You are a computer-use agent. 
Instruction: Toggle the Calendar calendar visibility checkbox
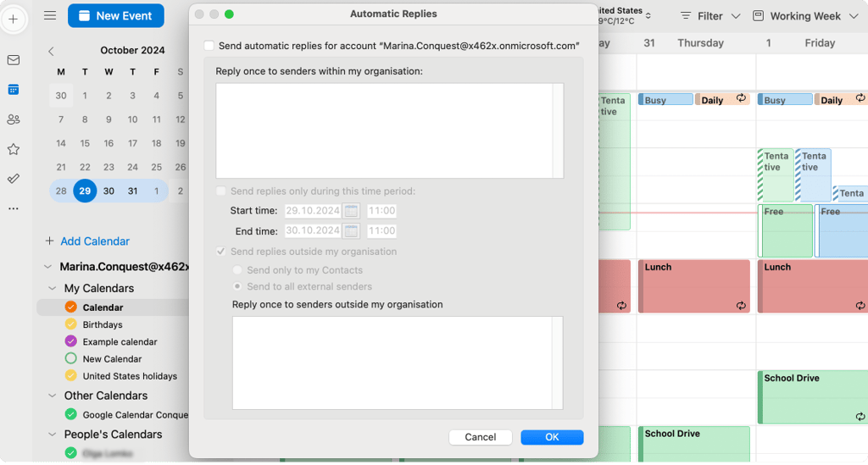click(x=70, y=307)
